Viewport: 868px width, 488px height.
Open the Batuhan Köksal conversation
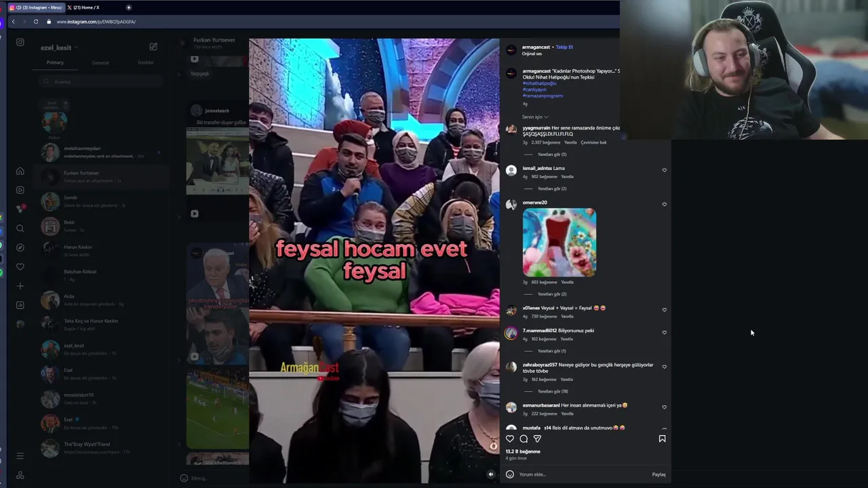pos(100,274)
